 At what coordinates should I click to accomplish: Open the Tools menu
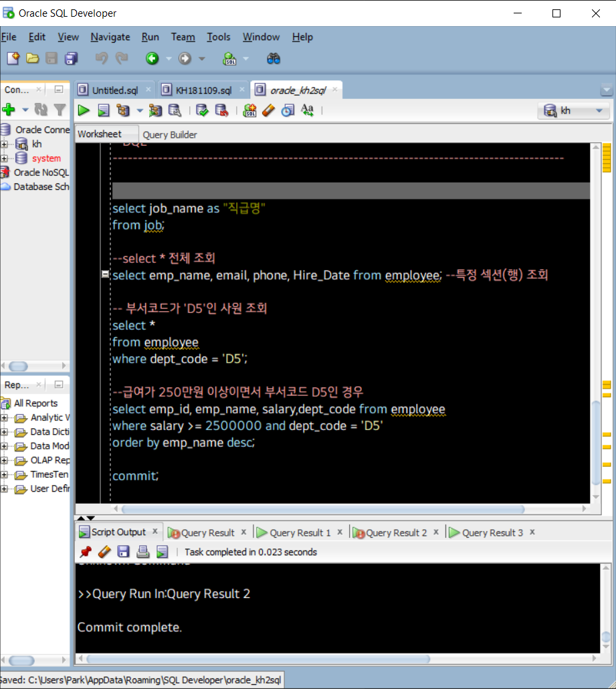(218, 37)
